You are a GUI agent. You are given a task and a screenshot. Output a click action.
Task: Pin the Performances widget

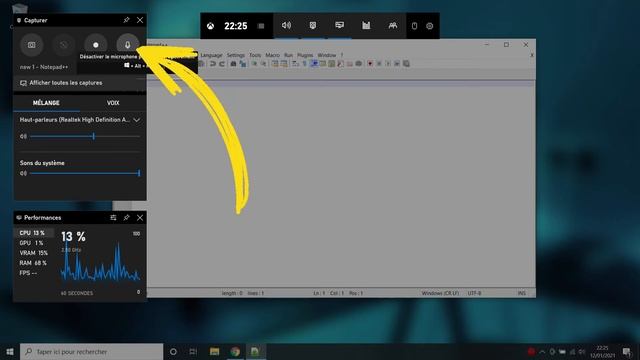pos(127,218)
